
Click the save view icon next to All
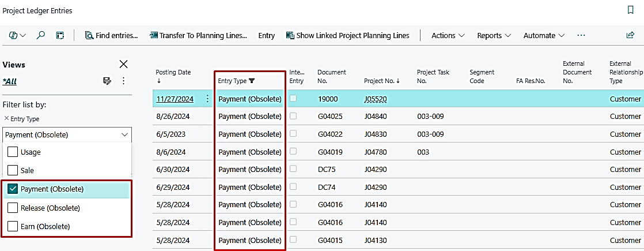point(107,81)
